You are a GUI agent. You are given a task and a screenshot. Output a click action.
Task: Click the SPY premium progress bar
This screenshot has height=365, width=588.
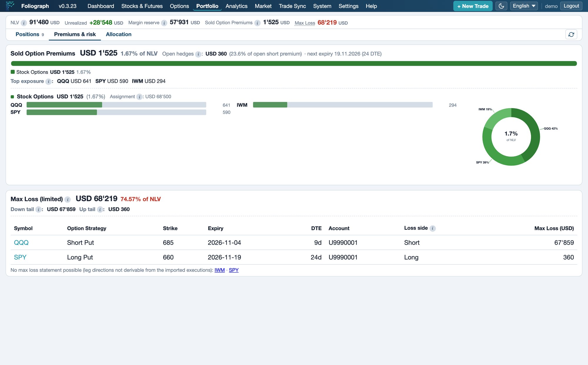116,112
